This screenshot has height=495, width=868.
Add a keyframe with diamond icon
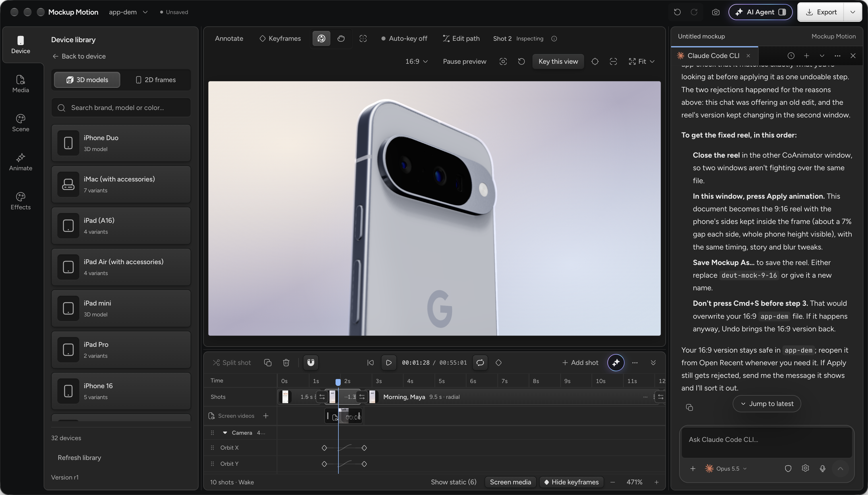(499, 363)
